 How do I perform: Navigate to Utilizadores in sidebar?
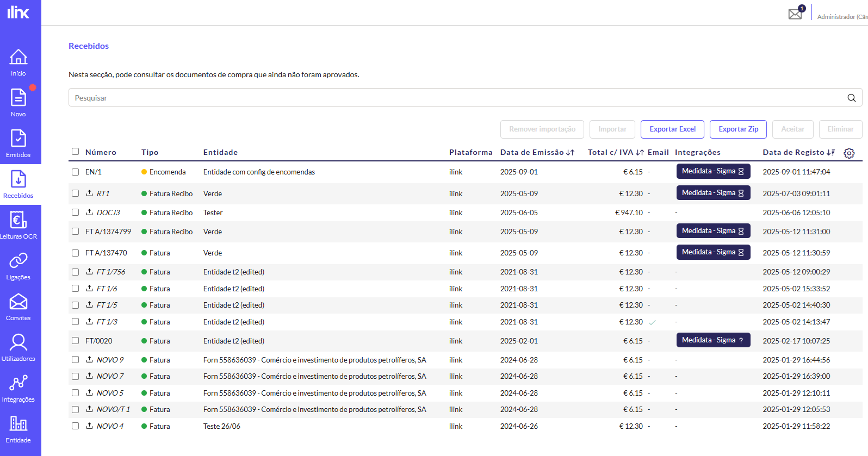coord(18,347)
